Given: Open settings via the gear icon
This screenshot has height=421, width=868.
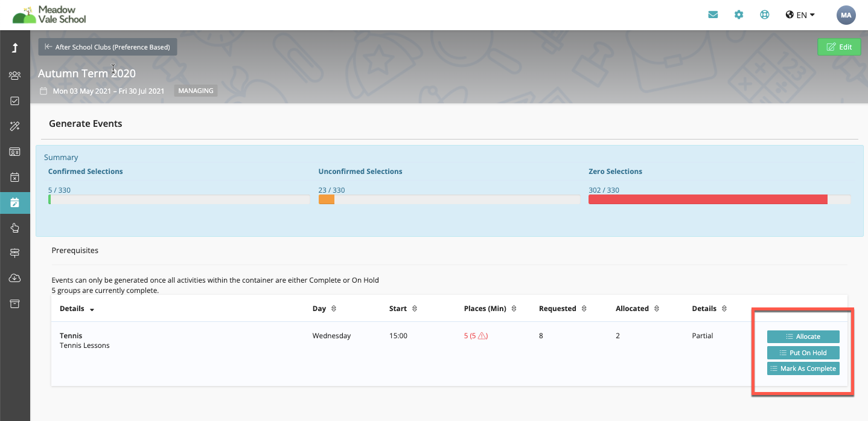Looking at the screenshot, I should (x=739, y=15).
